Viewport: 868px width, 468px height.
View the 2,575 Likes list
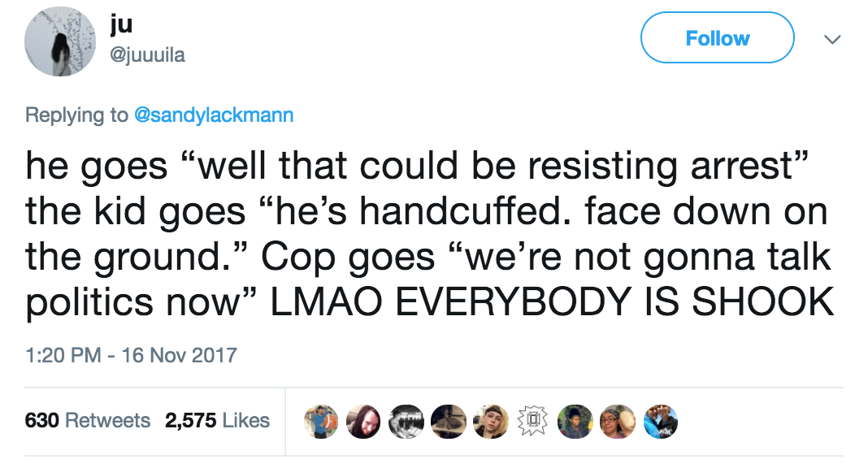(217, 420)
